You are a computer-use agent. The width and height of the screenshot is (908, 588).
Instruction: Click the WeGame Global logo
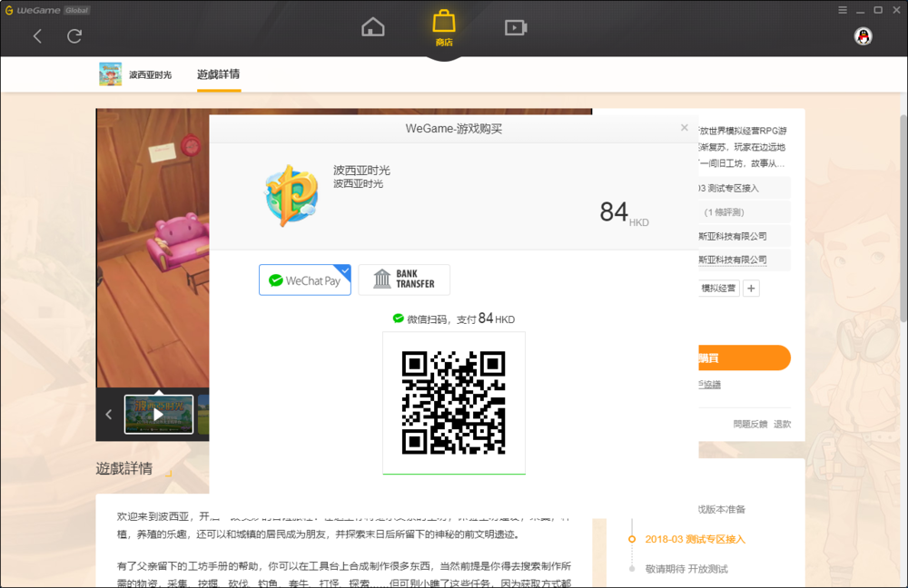[x=36, y=10]
